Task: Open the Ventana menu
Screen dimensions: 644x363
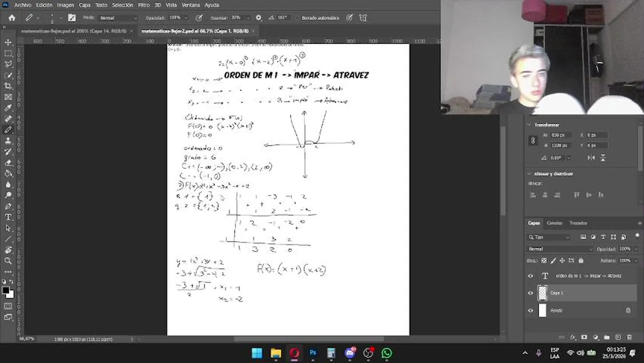Action: coord(190,5)
